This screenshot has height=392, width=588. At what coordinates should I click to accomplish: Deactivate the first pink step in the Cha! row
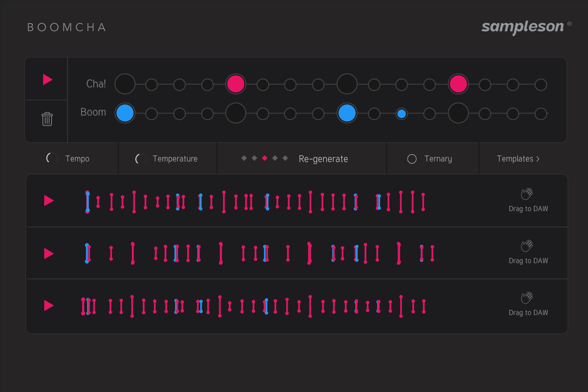(x=235, y=84)
